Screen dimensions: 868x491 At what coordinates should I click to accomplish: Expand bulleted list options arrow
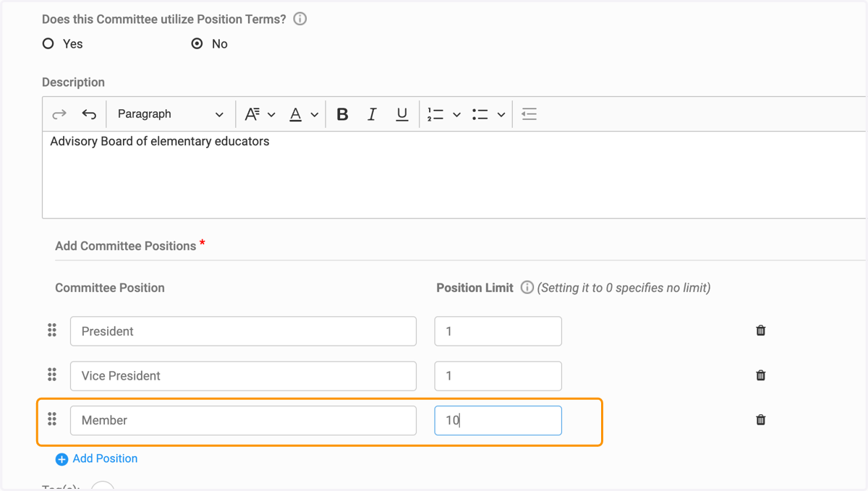(x=501, y=115)
